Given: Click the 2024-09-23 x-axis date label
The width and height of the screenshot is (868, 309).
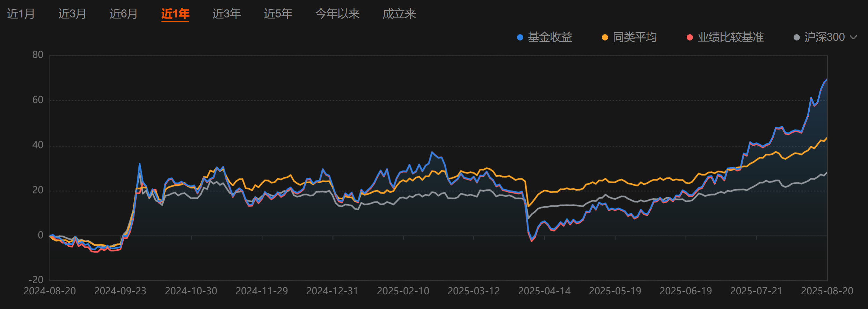Looking at the screenshot, I should click(120, 291).
